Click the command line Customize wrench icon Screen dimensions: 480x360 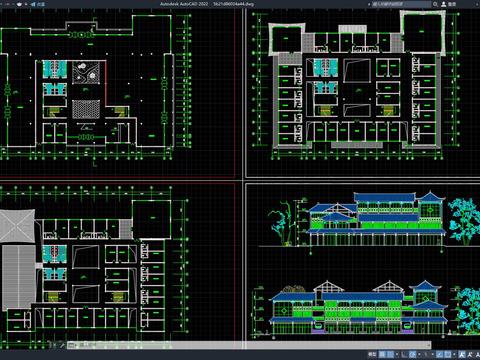[62, 345]
